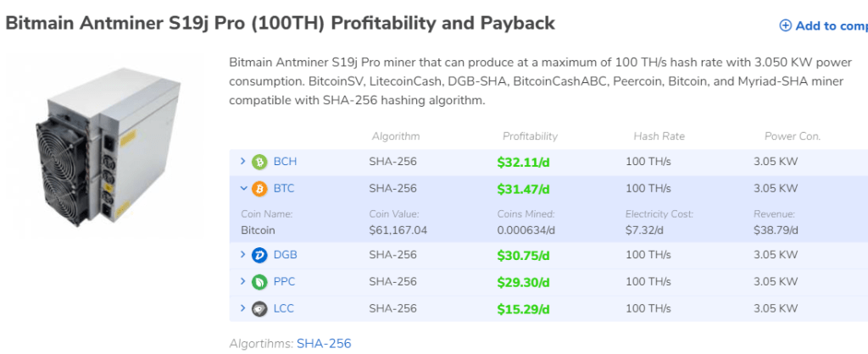868x354 pixels.
Task: Click the Bitcoin Cash (BCH) coin icon
Action: point(259,162)
